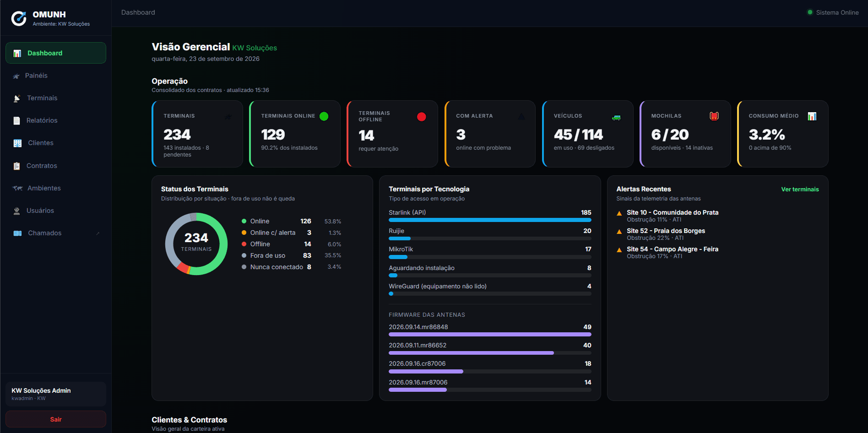Click the 45/114 veículos value

pyautogui.click(x=578, y=135)
